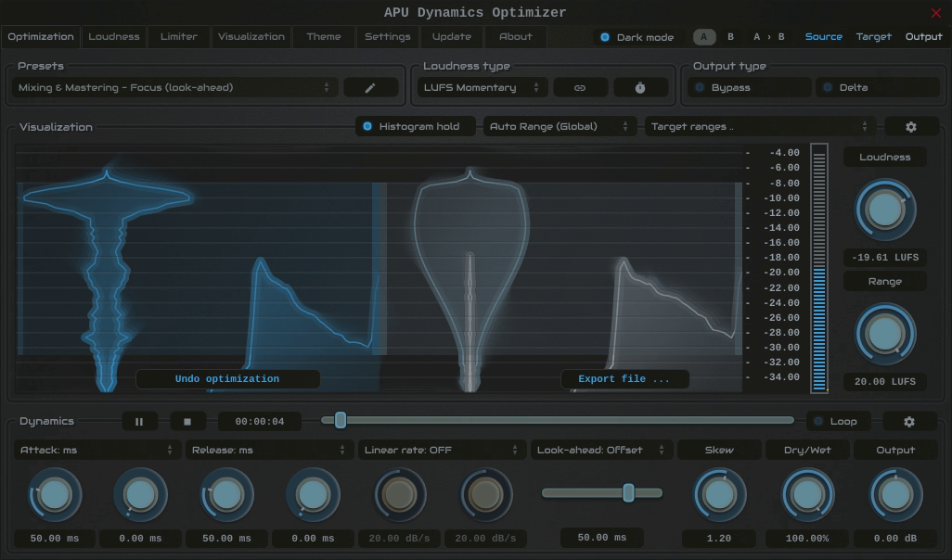The image size is (952, 560).
Task: Select the Source view
Action: pos(823,36)
